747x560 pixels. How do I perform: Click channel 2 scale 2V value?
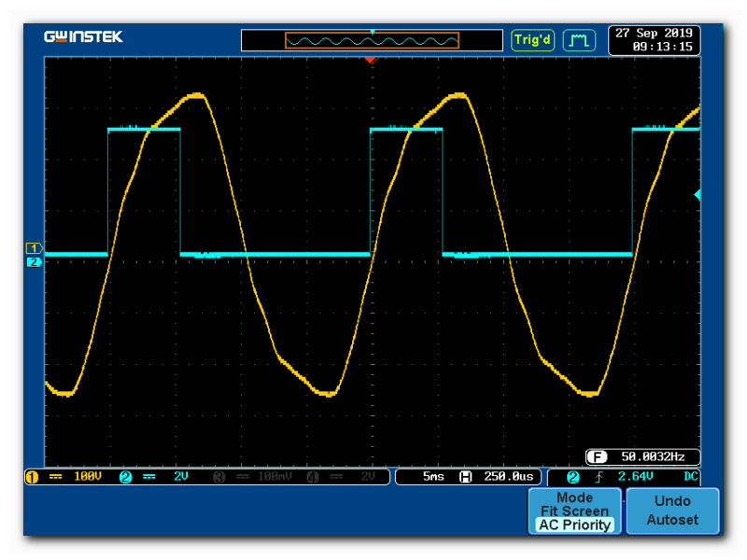pyautogui.click(x=181, y=477)
